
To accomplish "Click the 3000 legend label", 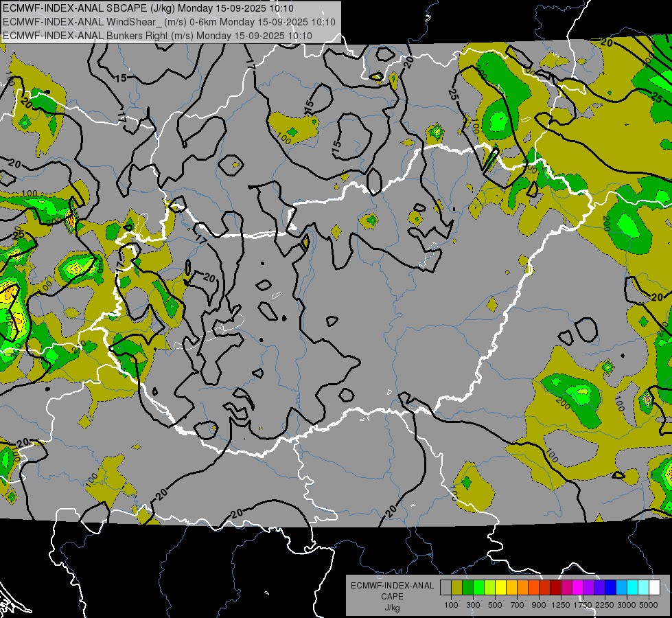I will pos(627,605).
